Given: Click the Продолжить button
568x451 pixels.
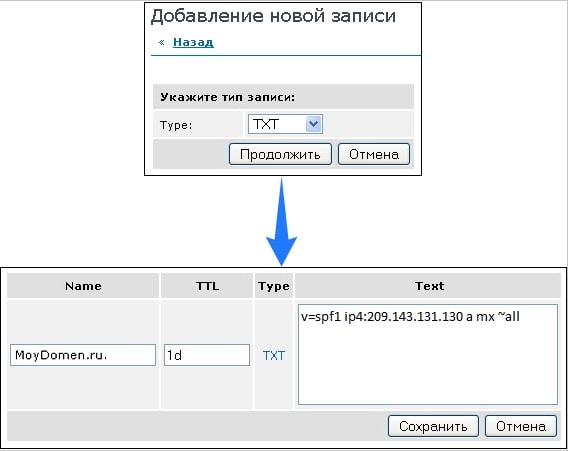Looking at the screenshot, I should 280,154.
